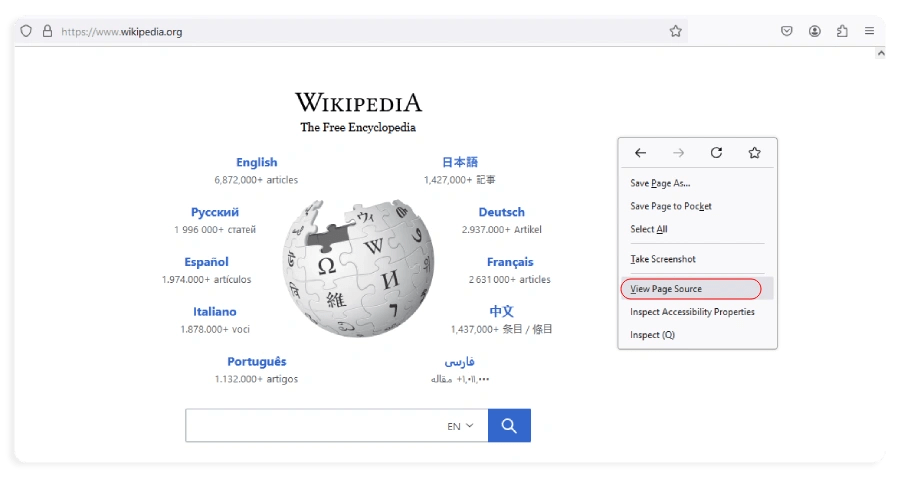This screenshot has height=480, width=900.
Task: Click 'The Free Encyclopedia' tagline text
Action: [x=358, y=127]
